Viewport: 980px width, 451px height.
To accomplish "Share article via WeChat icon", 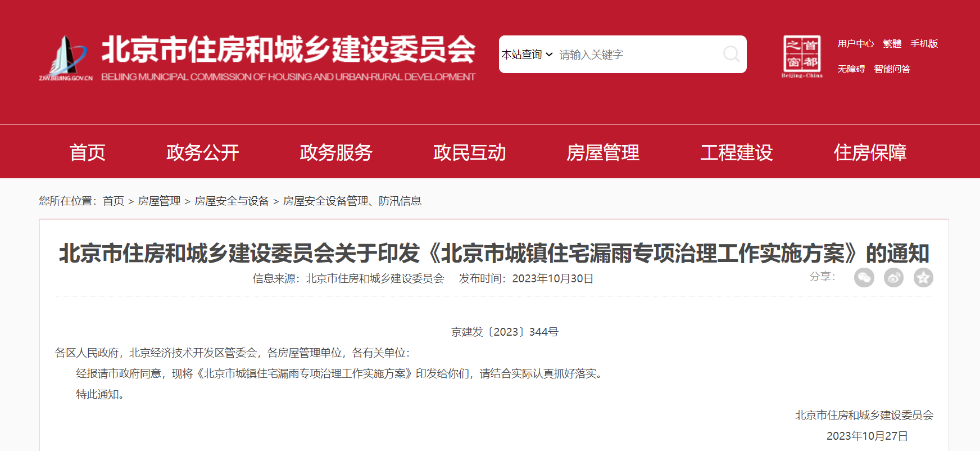I will point(864,277).
